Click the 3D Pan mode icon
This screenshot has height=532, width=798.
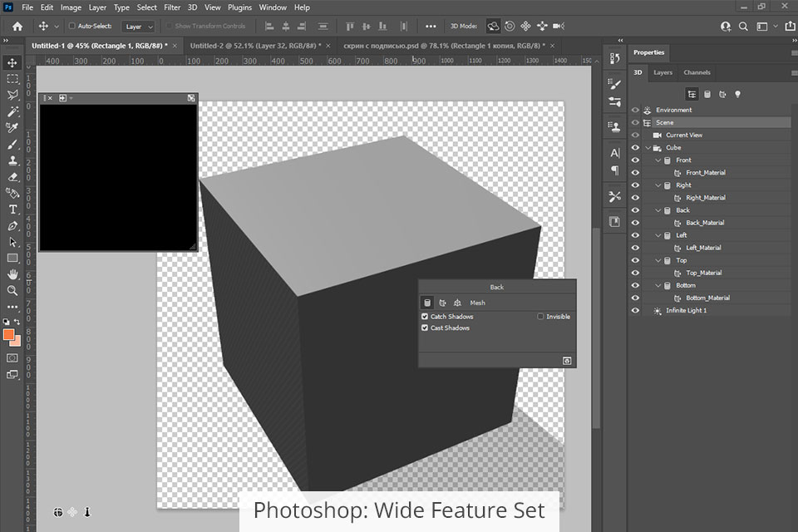click(x=525, y=26)
